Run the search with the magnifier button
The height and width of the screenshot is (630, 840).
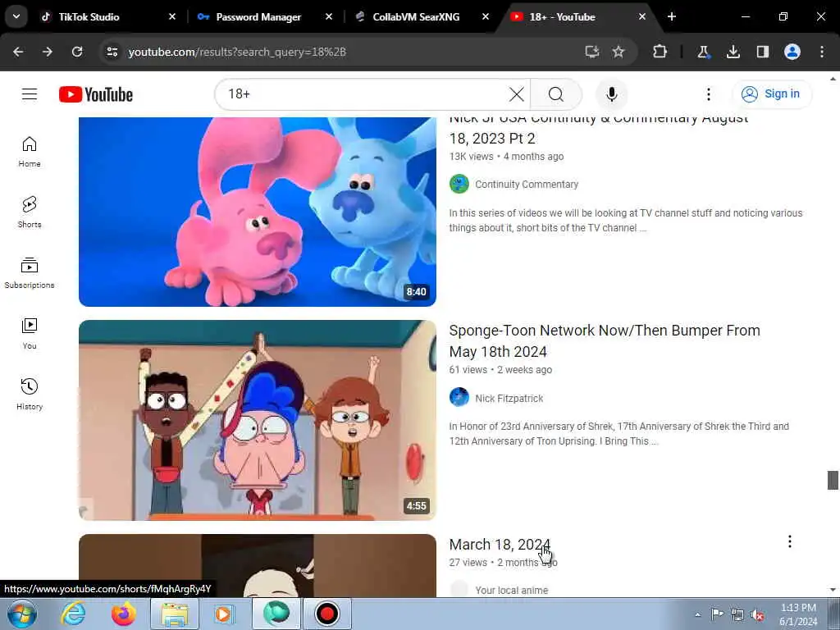pyautogui.click(x=556, y=94)
